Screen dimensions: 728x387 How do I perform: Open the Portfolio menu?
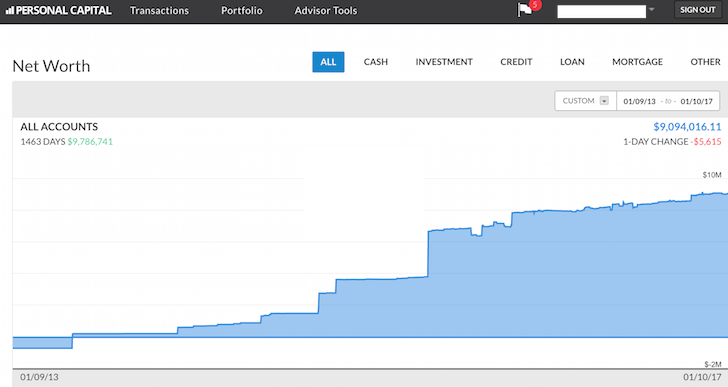tap(241, 10)
